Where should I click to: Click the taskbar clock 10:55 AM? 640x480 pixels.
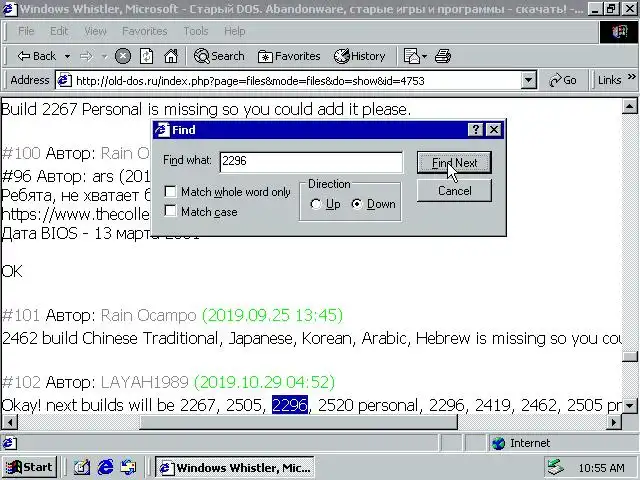601,467
